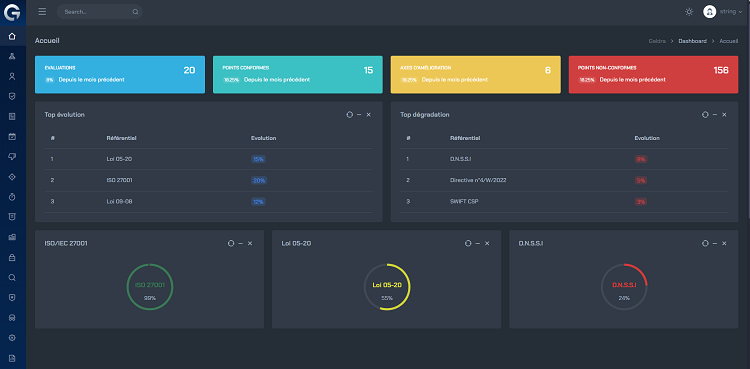
Task: Collapse the Loi 05-20 chart panel
Action: coord(477,244)
